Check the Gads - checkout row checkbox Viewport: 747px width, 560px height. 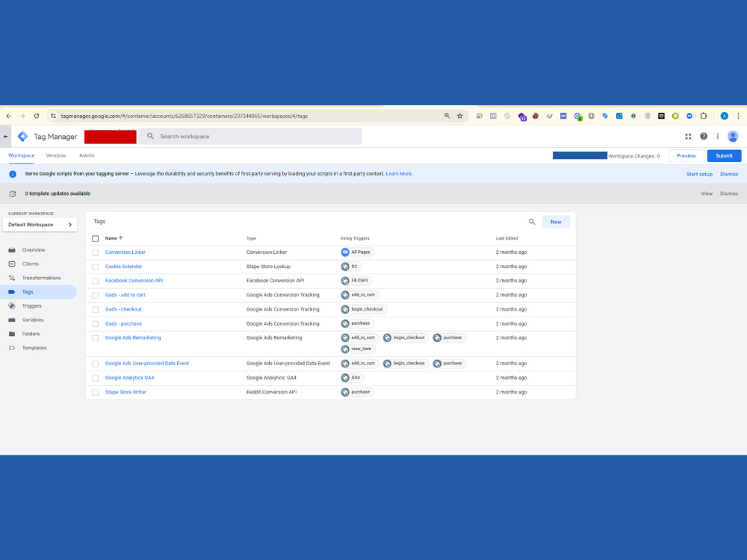[96, 310]
